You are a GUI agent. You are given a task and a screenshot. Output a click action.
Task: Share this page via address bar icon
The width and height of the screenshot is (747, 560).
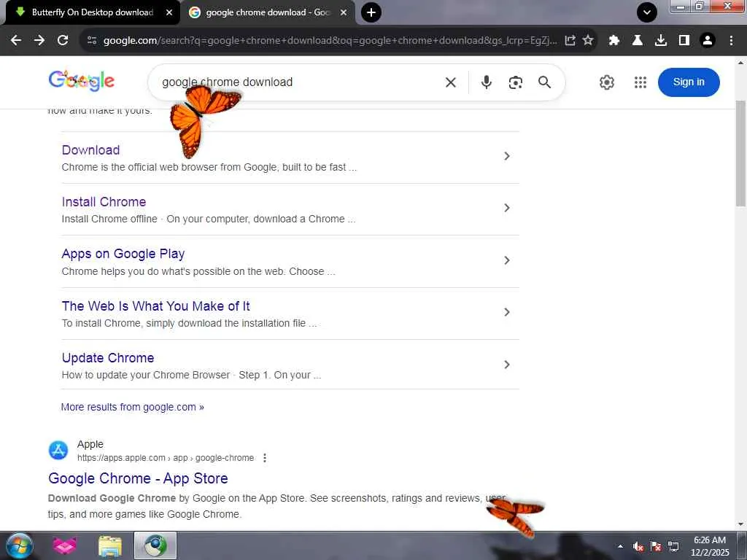pos(570,41)
